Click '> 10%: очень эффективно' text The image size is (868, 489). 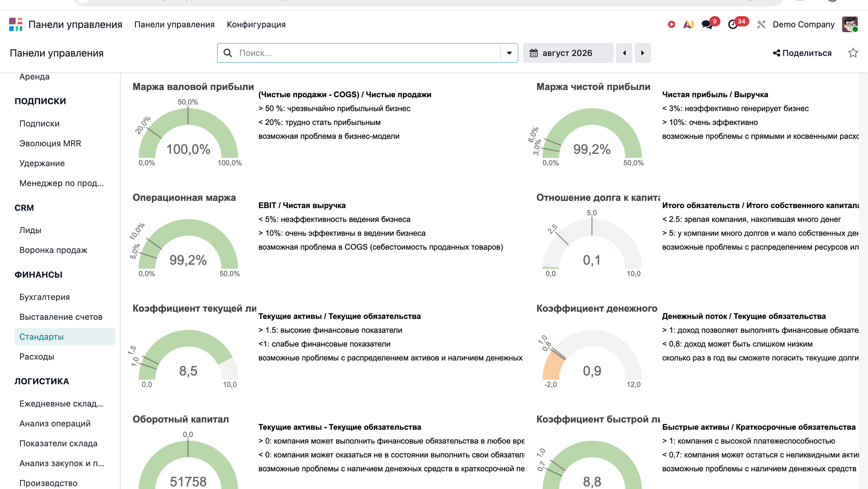710,123
